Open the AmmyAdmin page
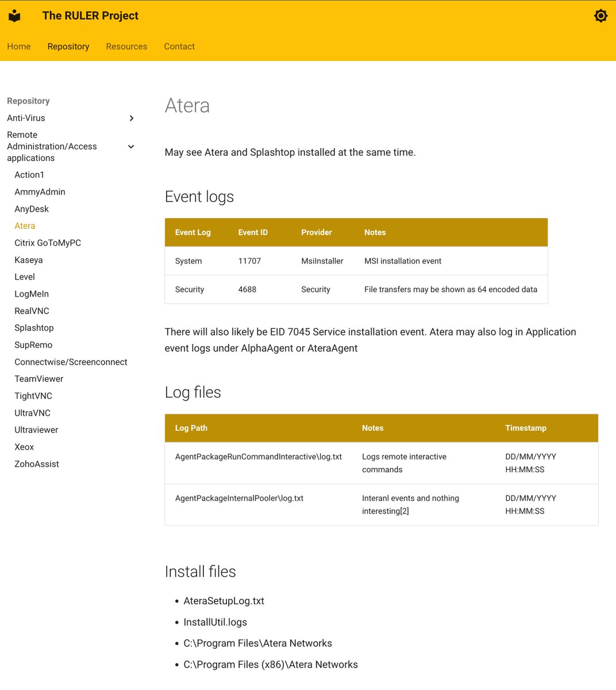Image resolution: width=616 pixels, height=690 pixels. click(x=40, y=192)
